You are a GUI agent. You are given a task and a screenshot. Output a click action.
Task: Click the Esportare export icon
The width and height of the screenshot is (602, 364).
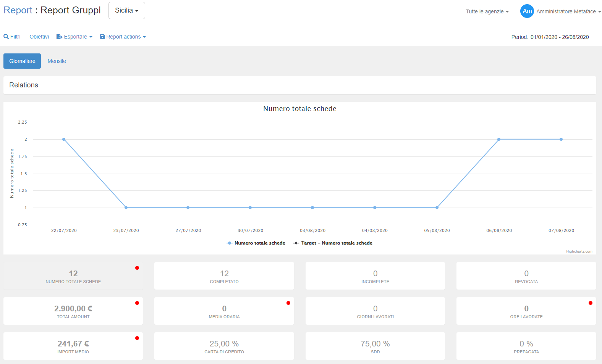(x=59, y=37)
